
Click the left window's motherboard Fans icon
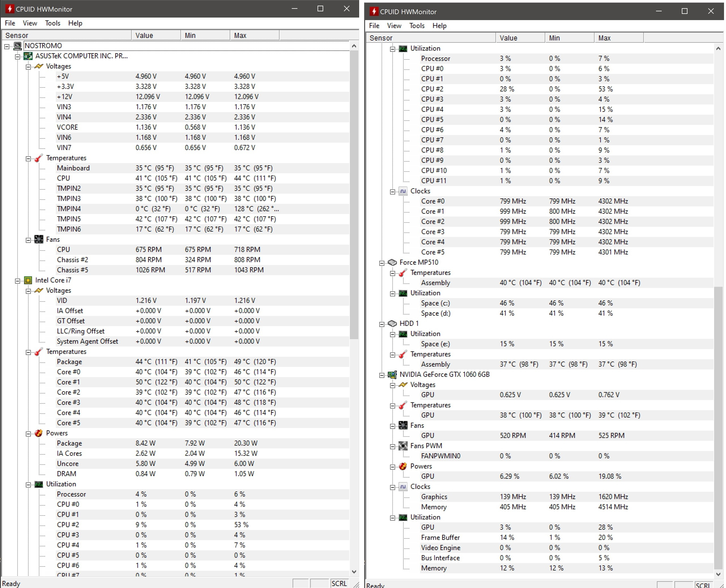tap(39, 240)
